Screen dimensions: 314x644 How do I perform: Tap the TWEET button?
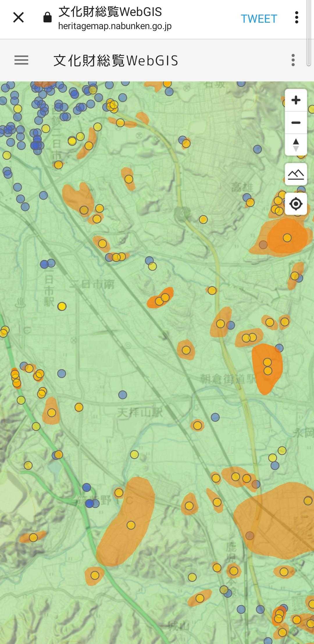click(x=259, y=19)
